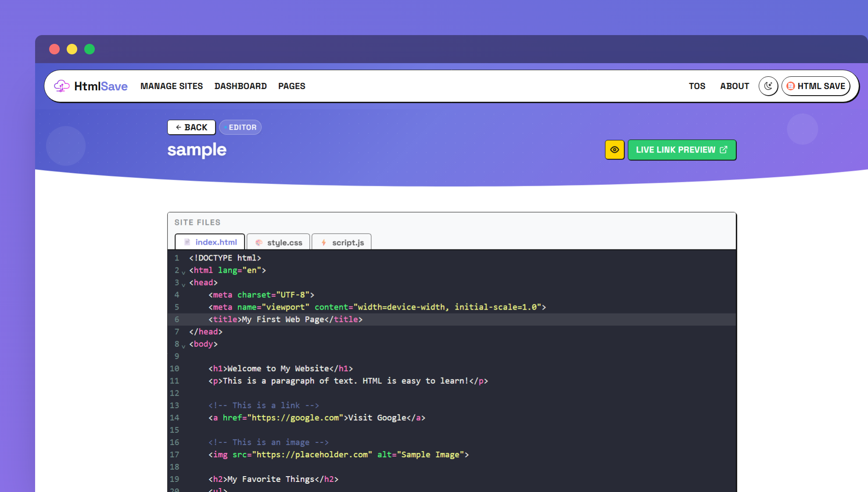Click the Back button
Image resolution: width=868 pixels, height=492 pixels.
click(191, 127)
